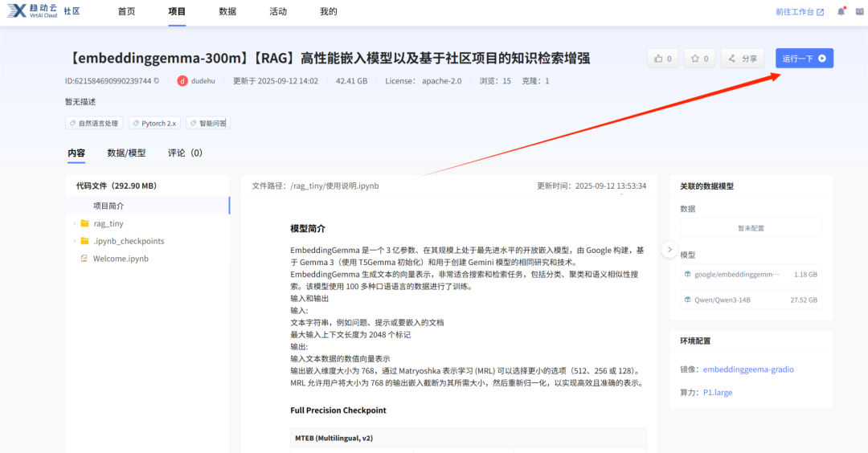Select 项目 in top navigation
Viewport: 868px width, 453px height.
click(x=177, y=11)
